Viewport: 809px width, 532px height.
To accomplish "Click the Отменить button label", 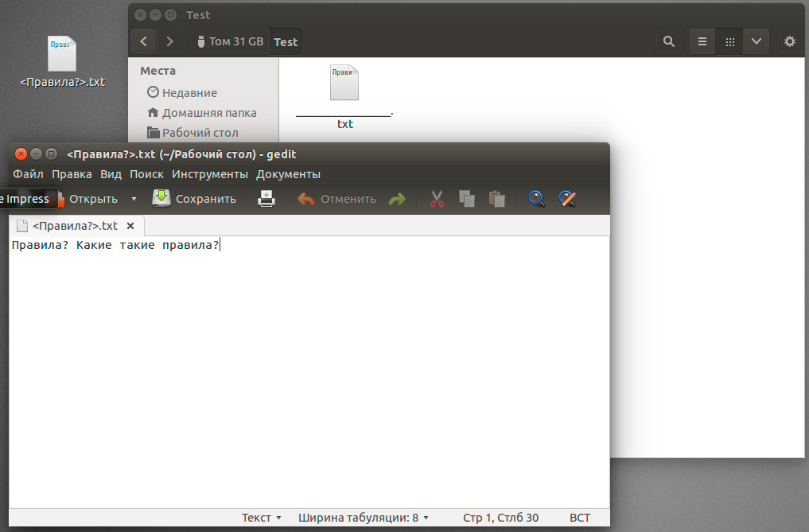I will (348, 199).
